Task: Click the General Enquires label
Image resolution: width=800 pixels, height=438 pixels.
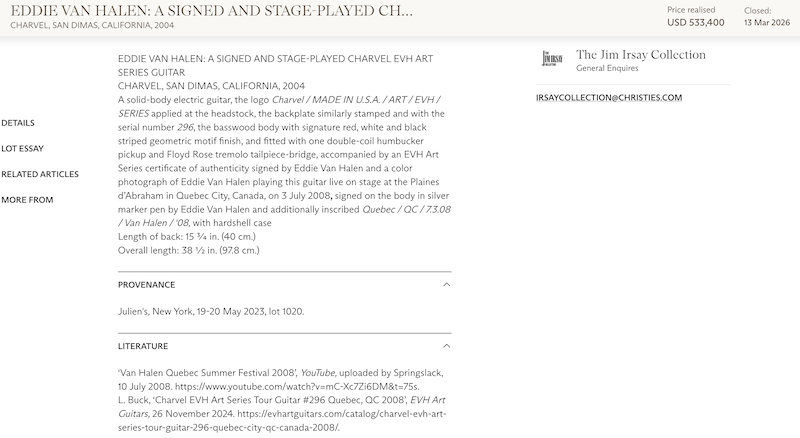Action: pos(615,69)
